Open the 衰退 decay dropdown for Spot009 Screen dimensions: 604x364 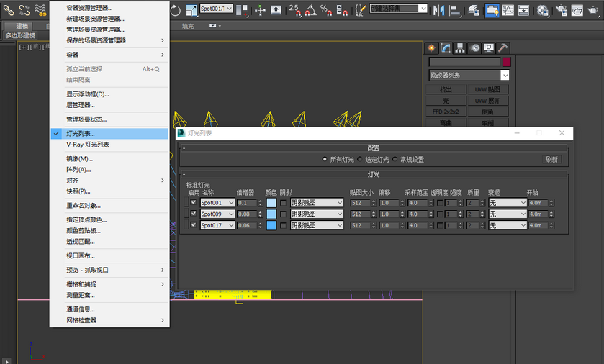tap(508, 214)
